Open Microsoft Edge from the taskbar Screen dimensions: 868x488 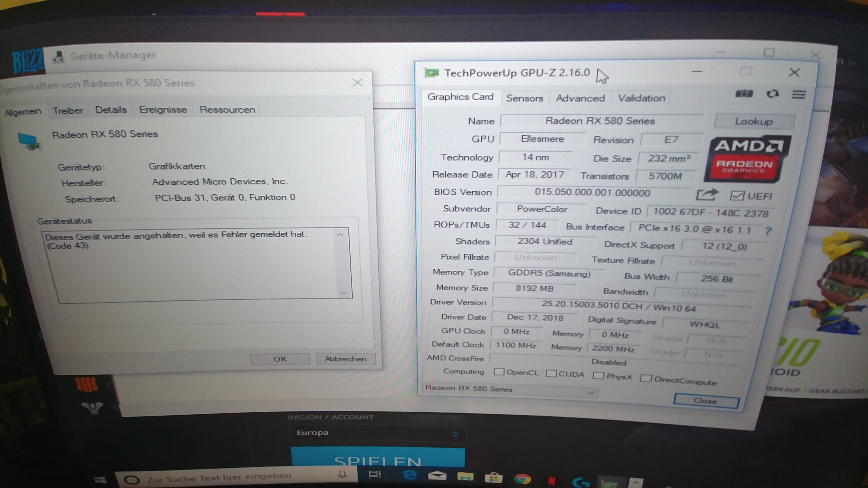pos(409,475)
